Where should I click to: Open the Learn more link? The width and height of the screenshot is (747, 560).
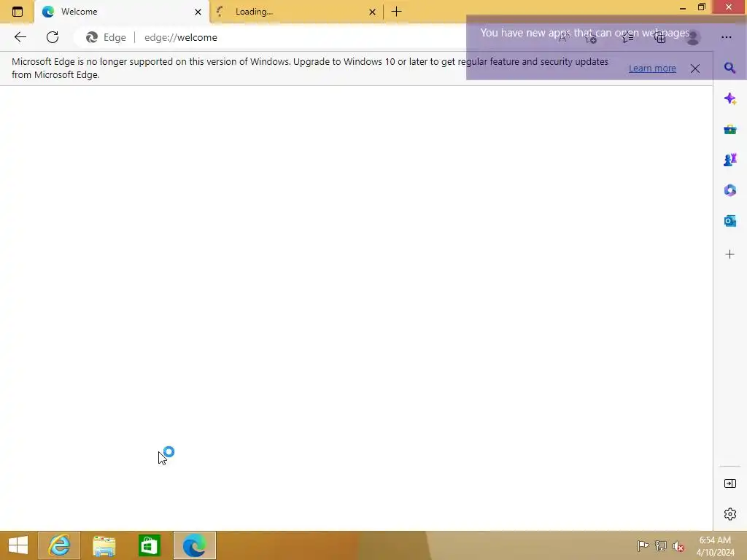(x=652, y=68)
